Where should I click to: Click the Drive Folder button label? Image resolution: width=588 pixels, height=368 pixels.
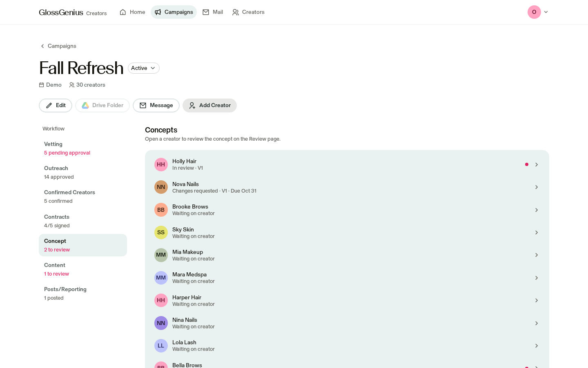(108, 105)
